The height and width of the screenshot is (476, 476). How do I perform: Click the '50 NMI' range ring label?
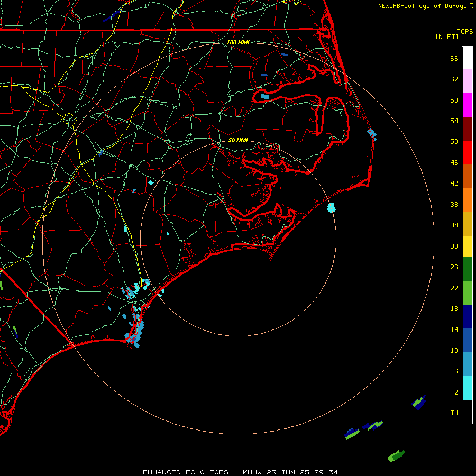click(x=238, y=140)
